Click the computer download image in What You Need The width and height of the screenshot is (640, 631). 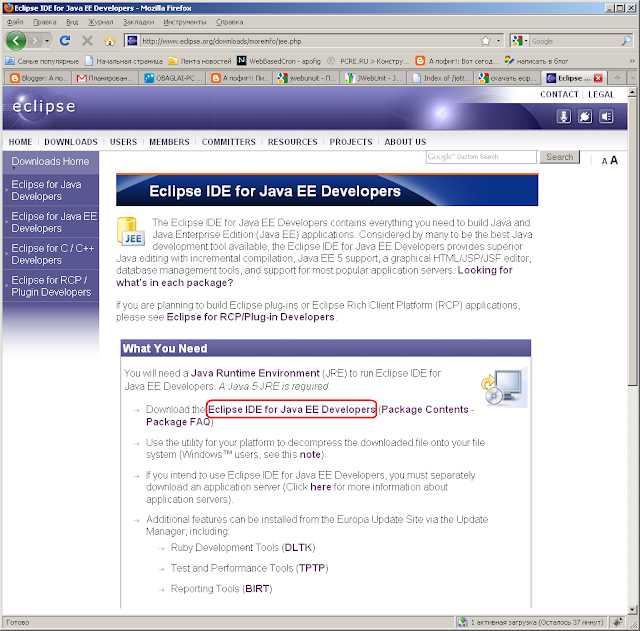tap(504, 387)
